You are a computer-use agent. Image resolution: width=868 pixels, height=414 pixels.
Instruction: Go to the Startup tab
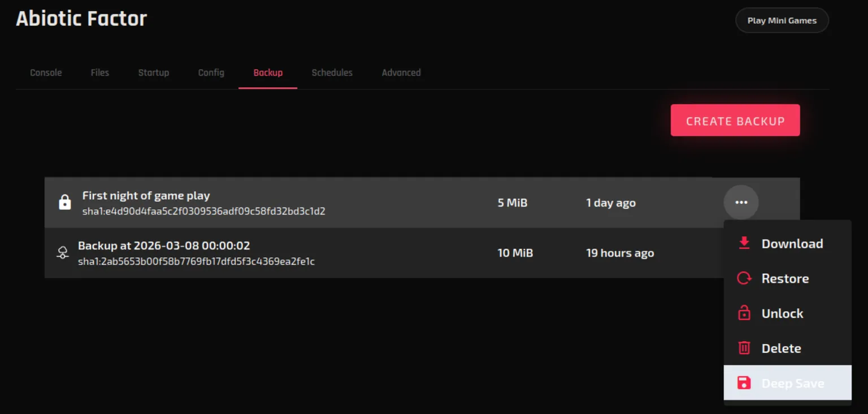coord(154,72)
